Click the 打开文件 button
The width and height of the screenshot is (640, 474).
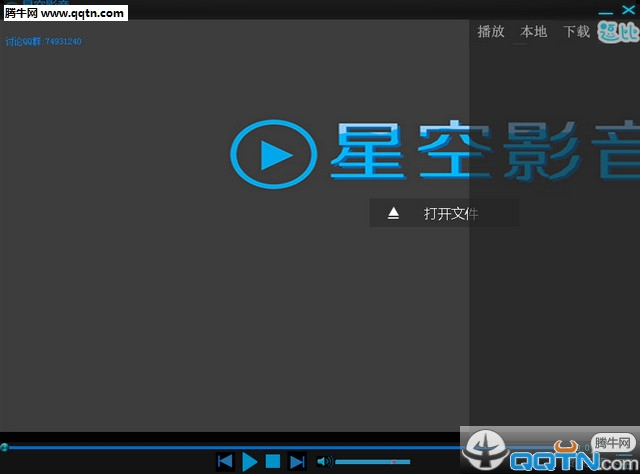[444, 213]
